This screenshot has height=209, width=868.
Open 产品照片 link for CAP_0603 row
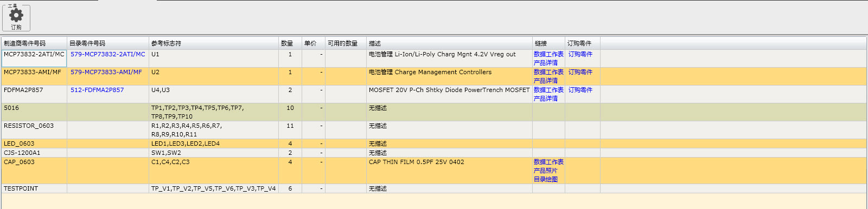(x=545, y=171)
